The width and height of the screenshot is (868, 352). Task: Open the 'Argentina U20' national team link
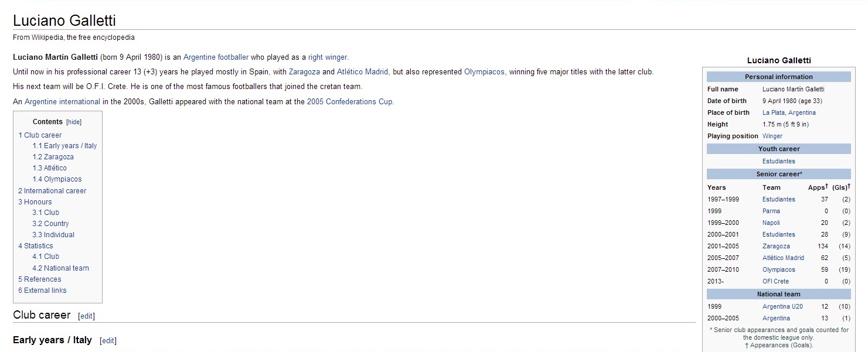coord(782,306)
